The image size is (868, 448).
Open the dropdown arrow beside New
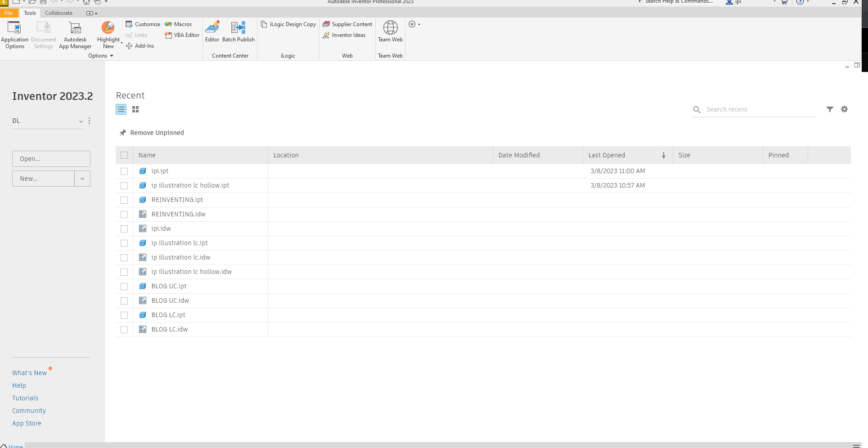click(x=82, y=179)
